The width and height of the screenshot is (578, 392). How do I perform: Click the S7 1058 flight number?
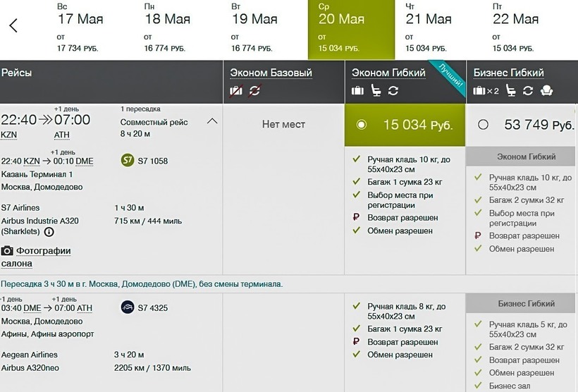pos(153,161)
